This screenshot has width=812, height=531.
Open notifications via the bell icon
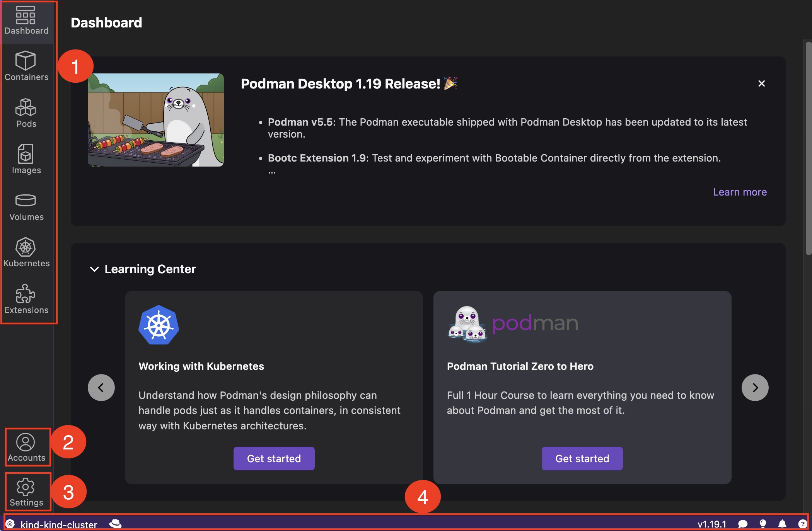(782, 524)
